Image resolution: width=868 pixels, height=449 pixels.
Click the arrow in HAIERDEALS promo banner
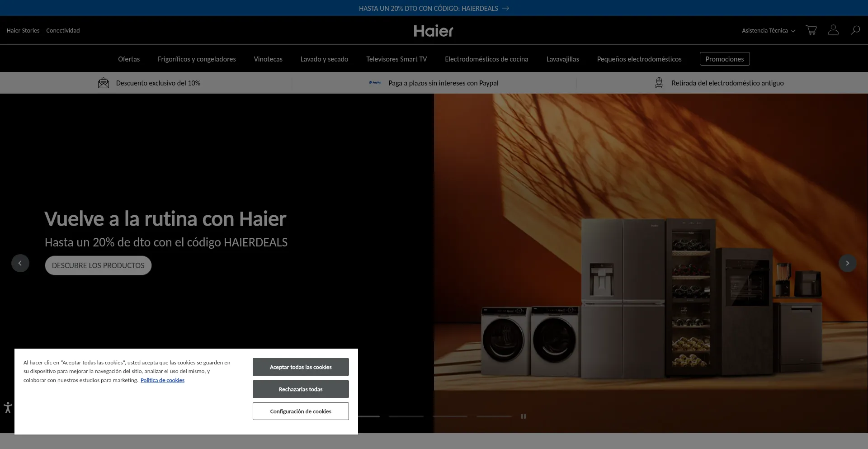click(x=505, y=8)
